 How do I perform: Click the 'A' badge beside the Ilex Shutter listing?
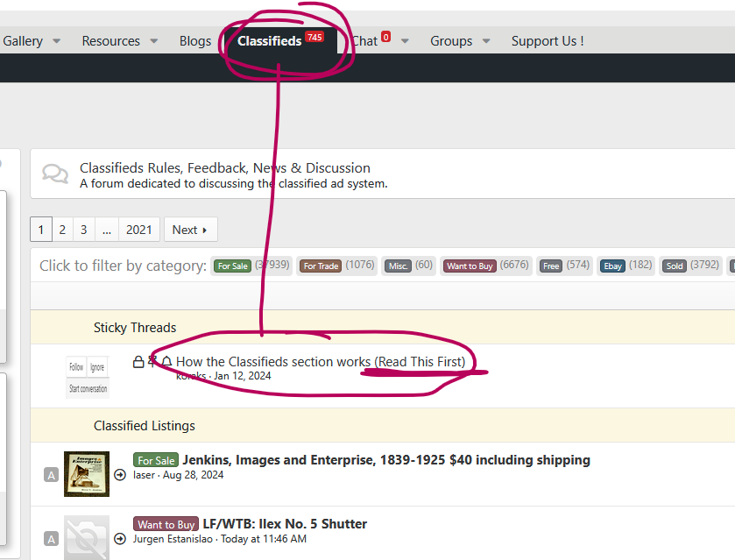pos(52,539)
